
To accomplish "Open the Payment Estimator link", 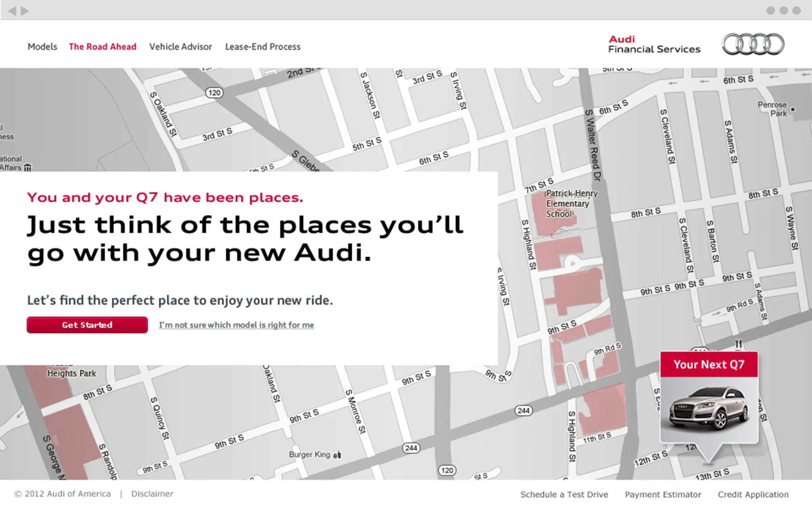I will (x=663, y=494).
